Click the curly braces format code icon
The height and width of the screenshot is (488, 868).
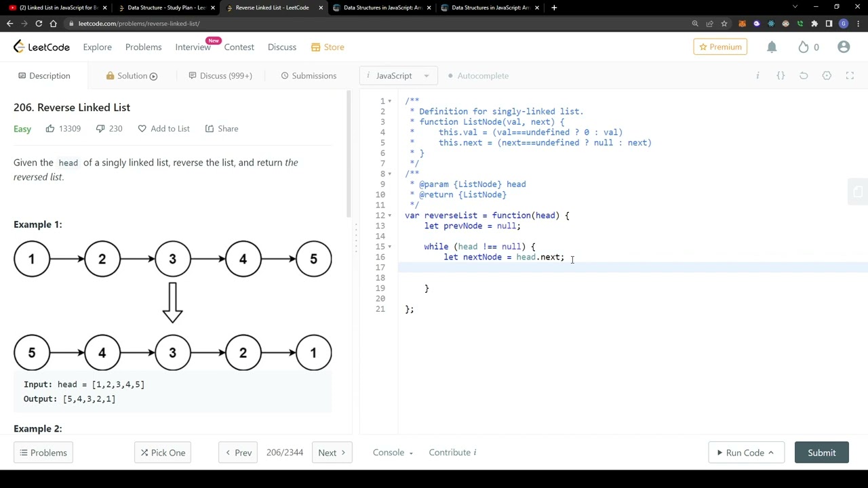(781, 76)
